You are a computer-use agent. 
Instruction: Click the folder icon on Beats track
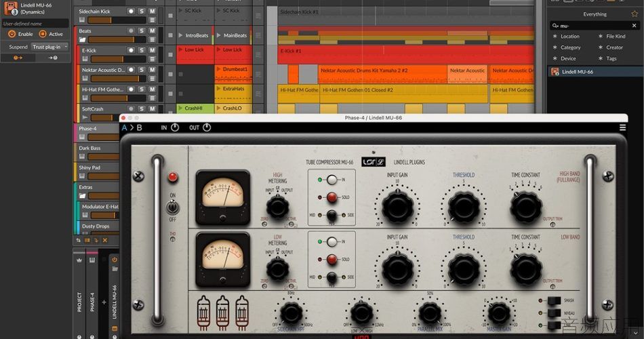click(x=82, y=39)
